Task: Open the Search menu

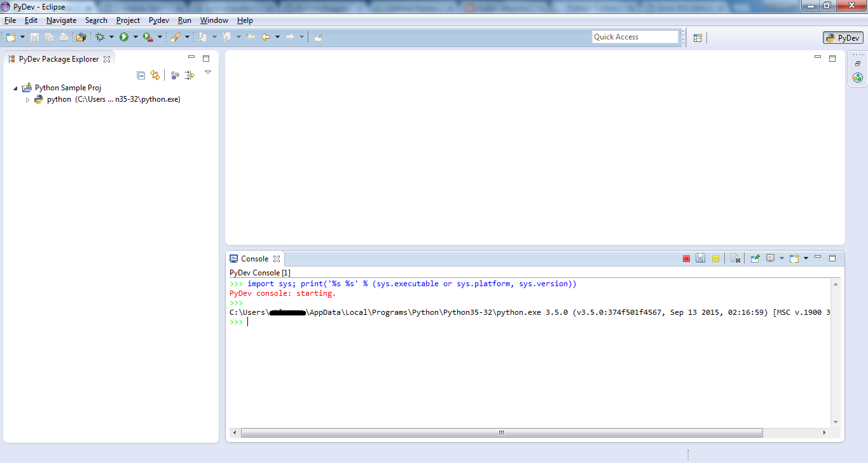Action: coord(96,20)
